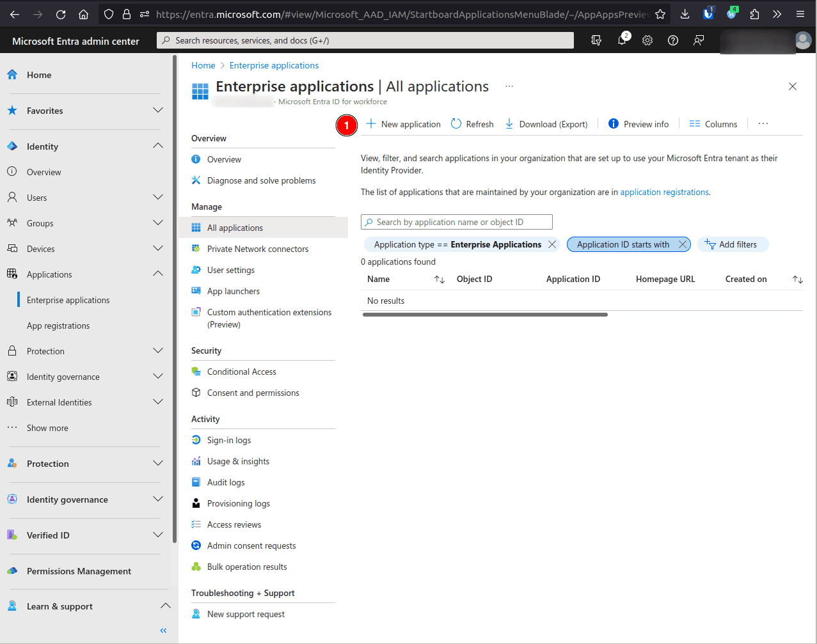
Task: Click the Enterprise applications breadcrumb
Action: (x=274, y=65)
